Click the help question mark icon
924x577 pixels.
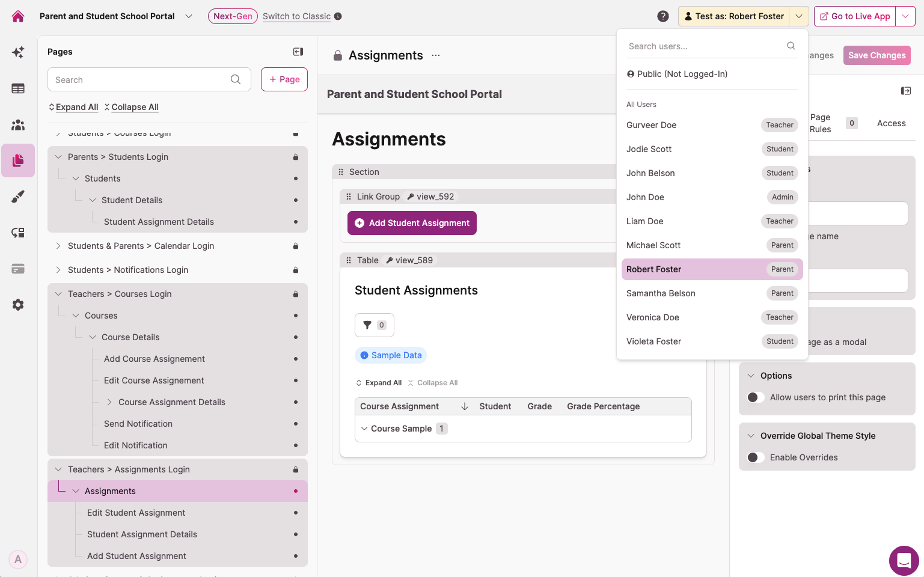pos(663,16)
